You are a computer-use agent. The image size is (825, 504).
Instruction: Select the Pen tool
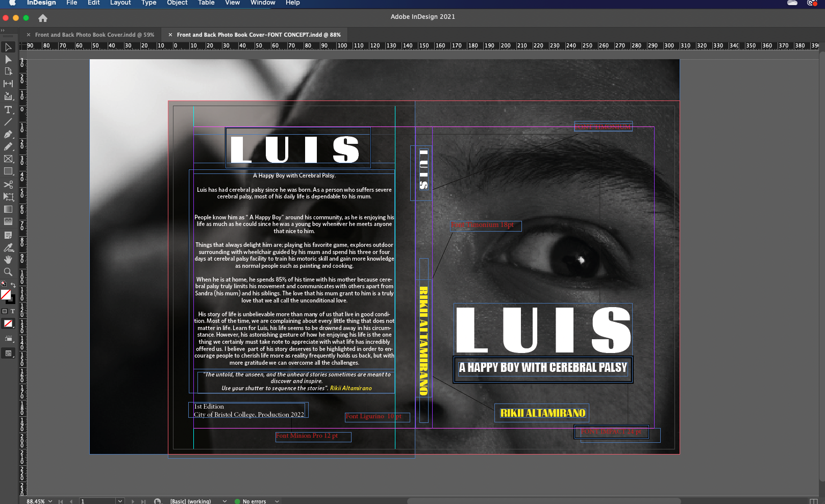[x=8, y=135]
